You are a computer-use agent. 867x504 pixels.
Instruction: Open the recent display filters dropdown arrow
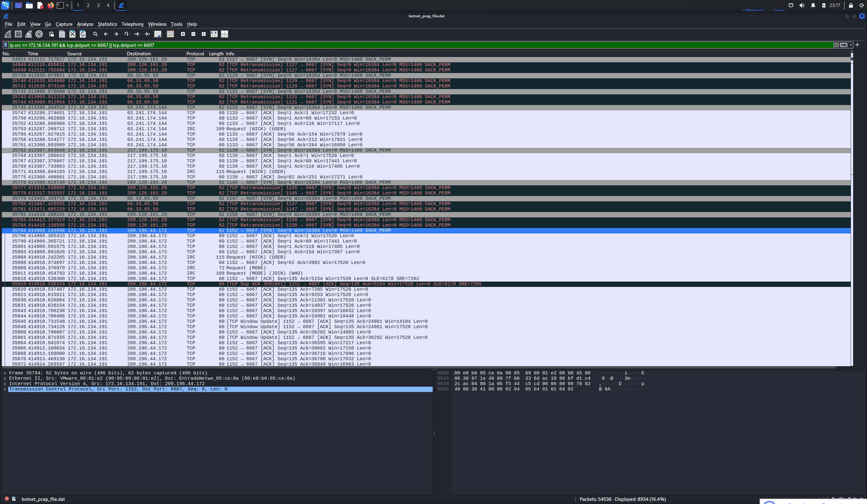tap(851, 45)
